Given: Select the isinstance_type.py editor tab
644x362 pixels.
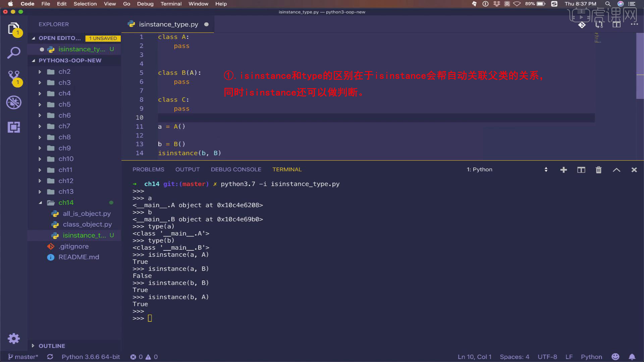Looking at the screenshot, I should (168, 24).
